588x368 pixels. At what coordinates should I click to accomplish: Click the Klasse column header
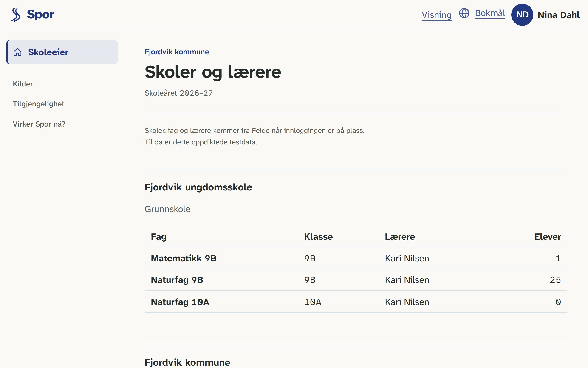pyautogui.click(x=319, y=237)
